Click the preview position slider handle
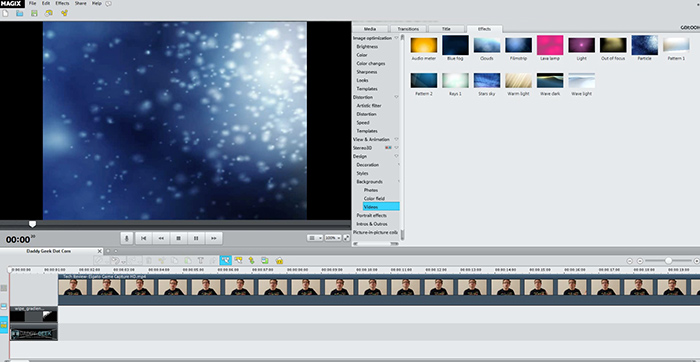700x362 pixels. pos(32,224)
